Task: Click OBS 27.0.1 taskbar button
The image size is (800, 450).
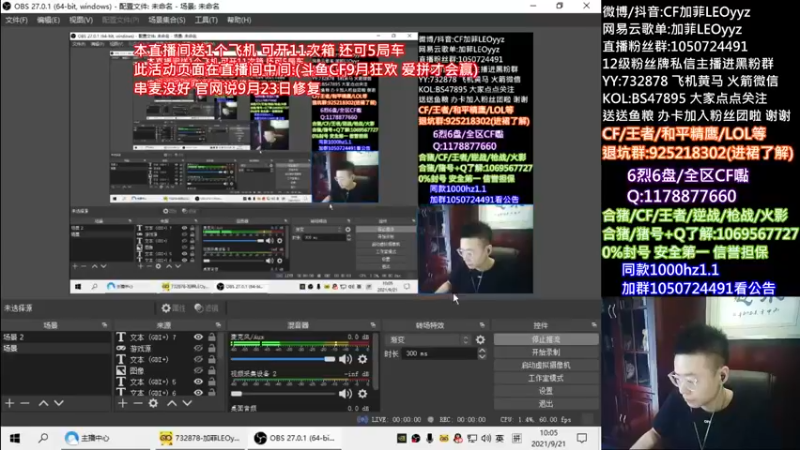Action: click(x=296, y=438)
